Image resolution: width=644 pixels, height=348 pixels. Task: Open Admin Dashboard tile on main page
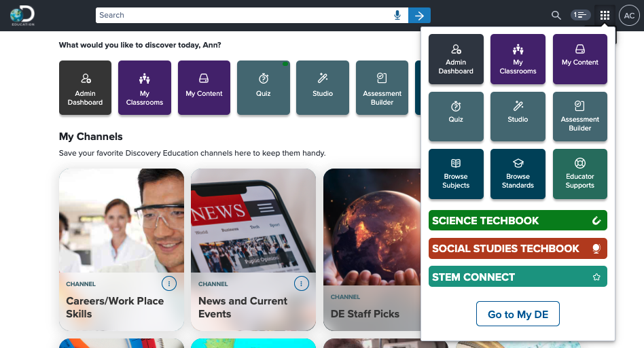(85, 88)
